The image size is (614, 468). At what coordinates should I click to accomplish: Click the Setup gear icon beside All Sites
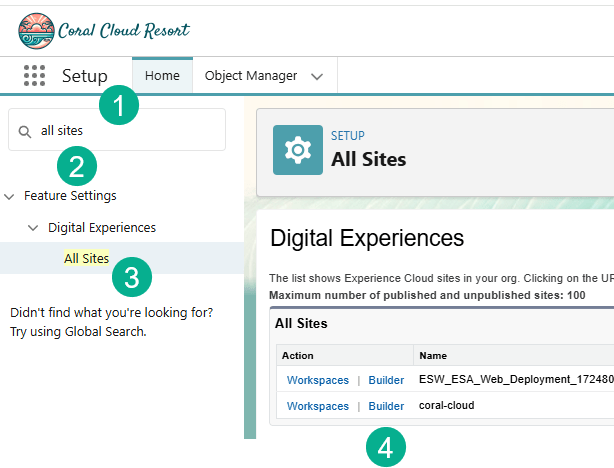pyautogui.click(x=297, y=150)
